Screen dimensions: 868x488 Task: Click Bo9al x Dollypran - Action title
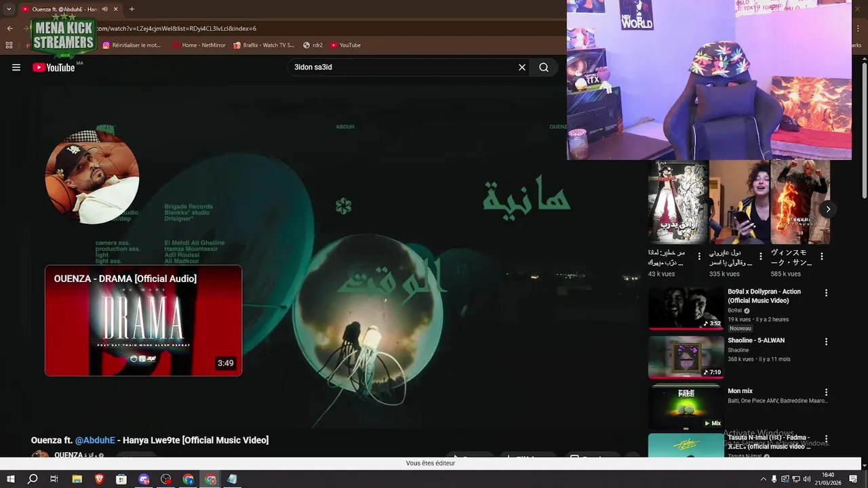coord(764,296)
